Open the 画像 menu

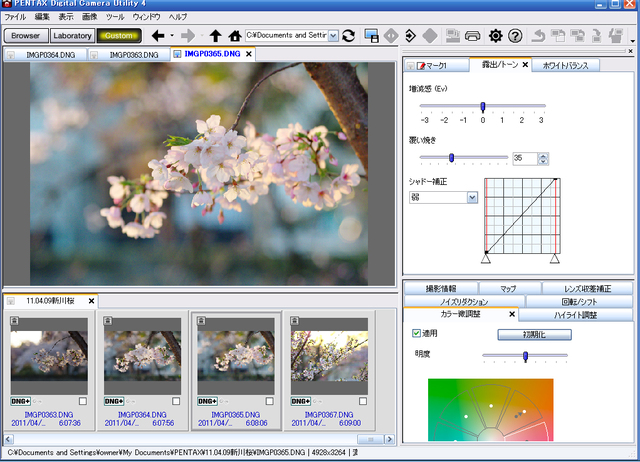[x=89, y=17]
